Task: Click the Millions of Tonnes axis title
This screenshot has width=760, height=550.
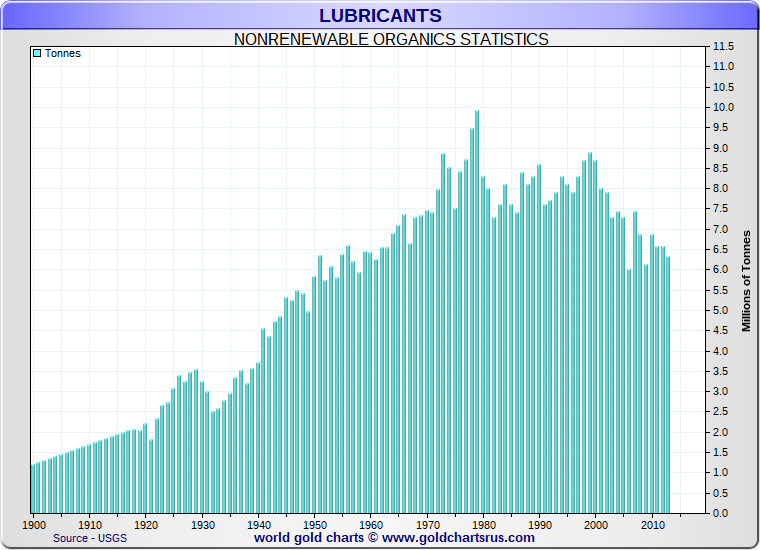Action: click(746, 281)
